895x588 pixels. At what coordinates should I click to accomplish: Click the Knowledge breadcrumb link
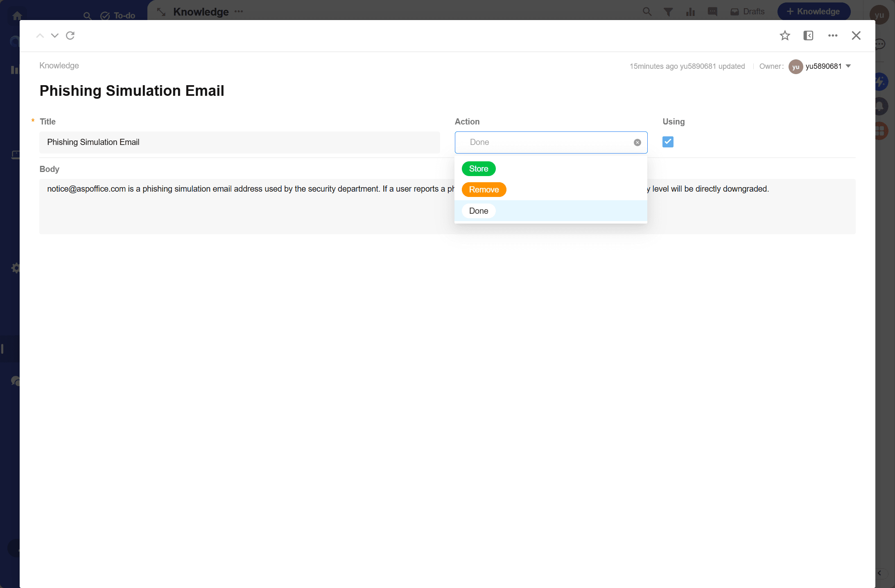59,66
